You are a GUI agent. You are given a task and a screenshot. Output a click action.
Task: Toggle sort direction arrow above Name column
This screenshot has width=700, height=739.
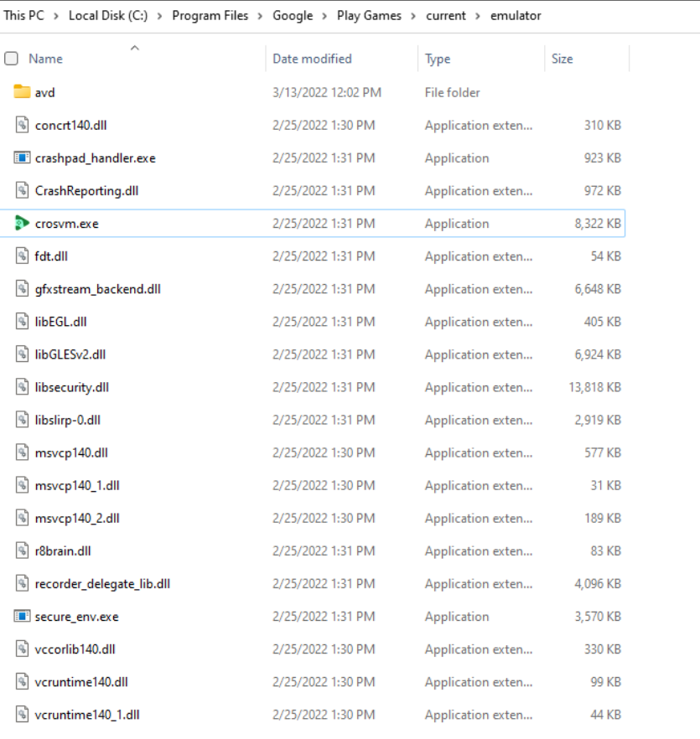[134, 48]
